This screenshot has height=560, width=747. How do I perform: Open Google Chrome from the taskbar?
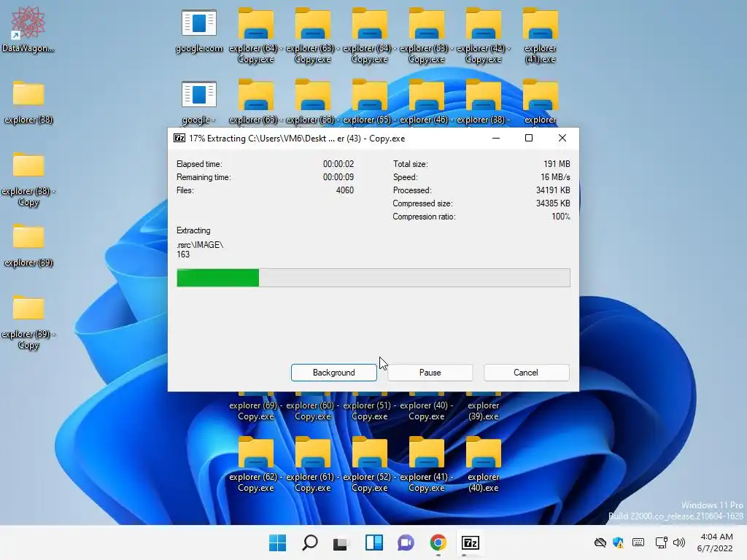[x=438, y=542]
